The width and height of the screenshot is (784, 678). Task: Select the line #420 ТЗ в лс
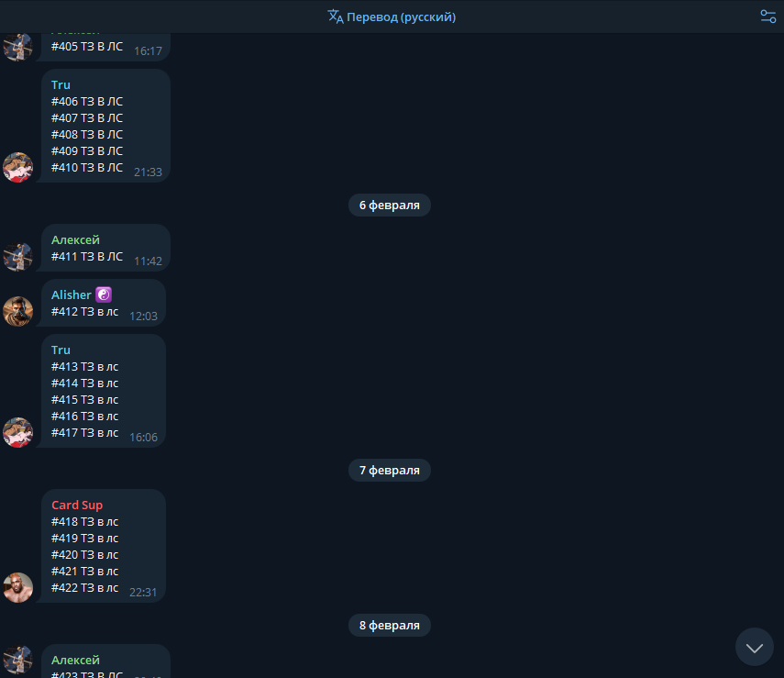[85, 555]
